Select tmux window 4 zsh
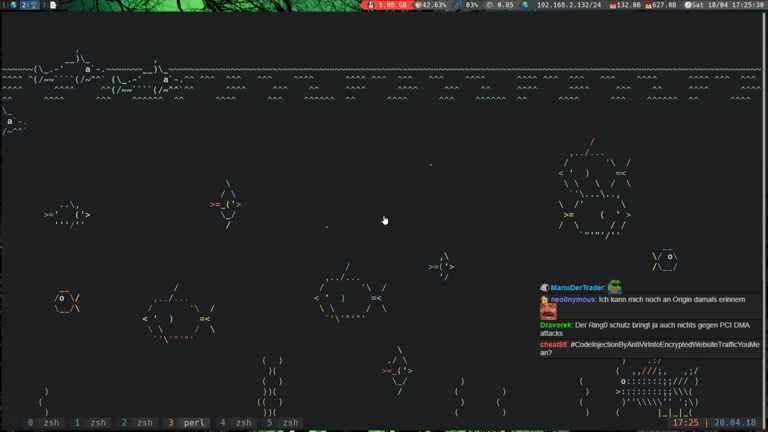 tap(236, 423)
